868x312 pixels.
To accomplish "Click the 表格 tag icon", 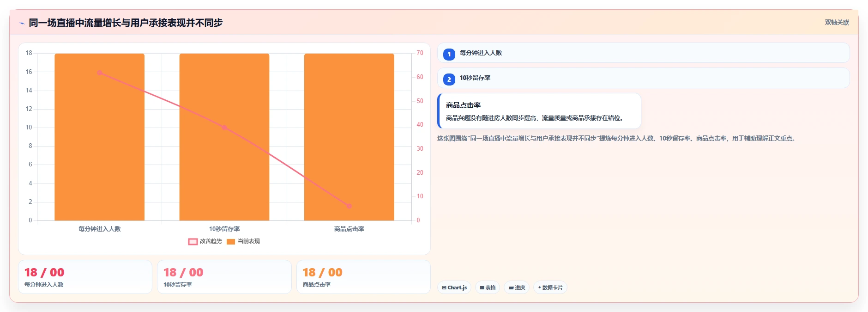I will (x=482, y=288).
